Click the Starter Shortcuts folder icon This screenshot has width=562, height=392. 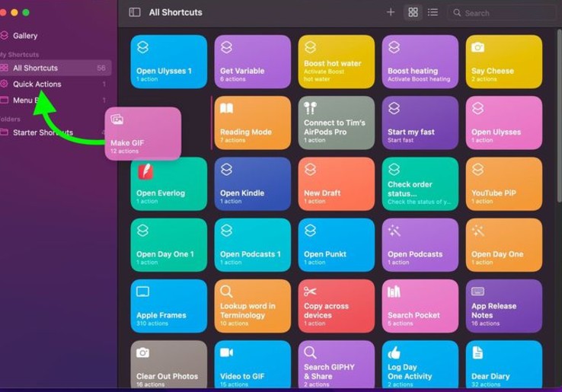pyautogui.click(x=4, y=132)
